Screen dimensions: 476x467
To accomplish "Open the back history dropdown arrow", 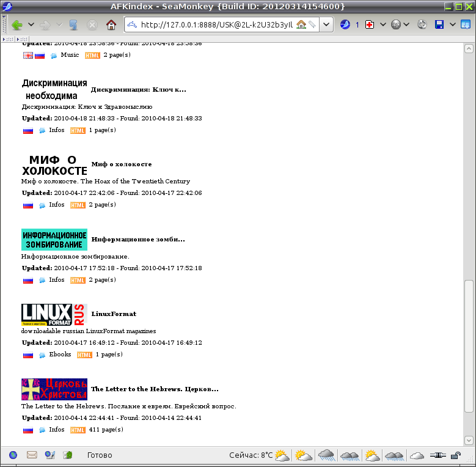I will tap(31, 24).
